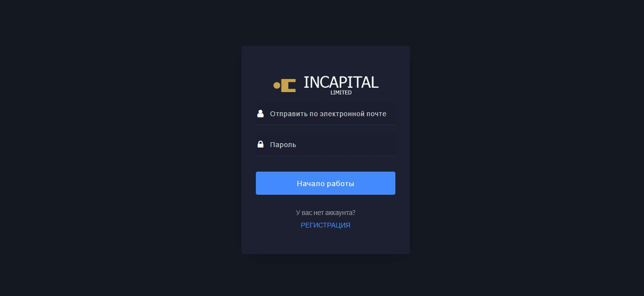This screenshot has height=296, width=644.
Task: Focus the email address input field
Action: (x=325, y=114)
